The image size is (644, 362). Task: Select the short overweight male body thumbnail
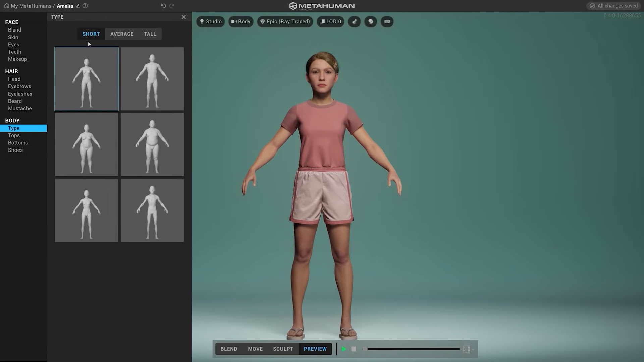click(x=152, y=144)
